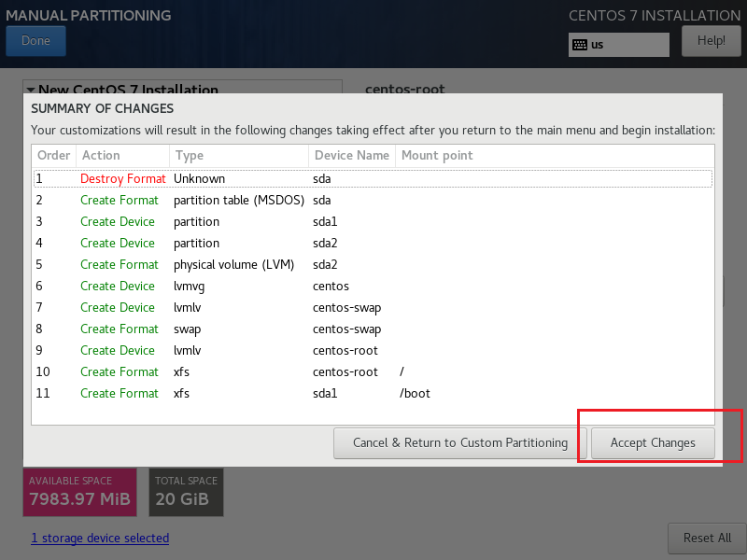Click the 'SUMMARY OF CHANGES' dialog title
This screenshot has height=560, width=747.
pyautogui.click(x=103, y=108)
